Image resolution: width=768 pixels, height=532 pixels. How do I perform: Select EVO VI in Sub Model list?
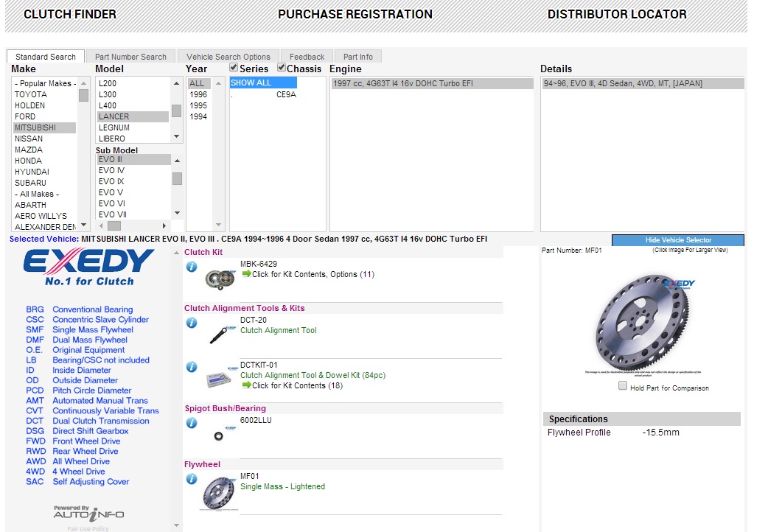click(x=133, y=203)
